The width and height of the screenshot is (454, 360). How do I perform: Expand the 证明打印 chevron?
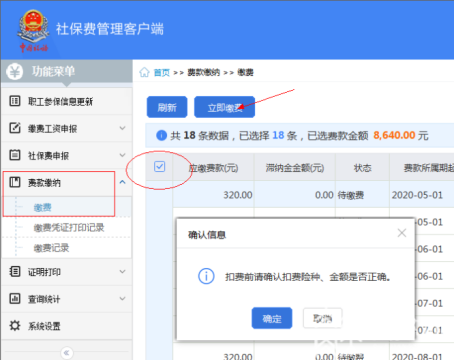tap(122, 272)
